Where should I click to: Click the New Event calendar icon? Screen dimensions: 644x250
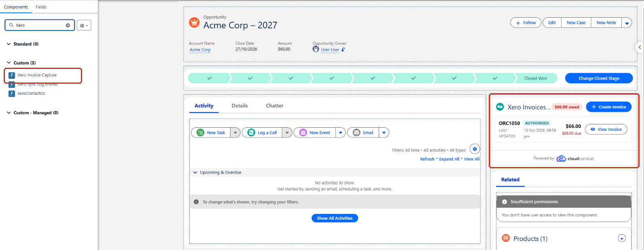click(x=303, y=133)
